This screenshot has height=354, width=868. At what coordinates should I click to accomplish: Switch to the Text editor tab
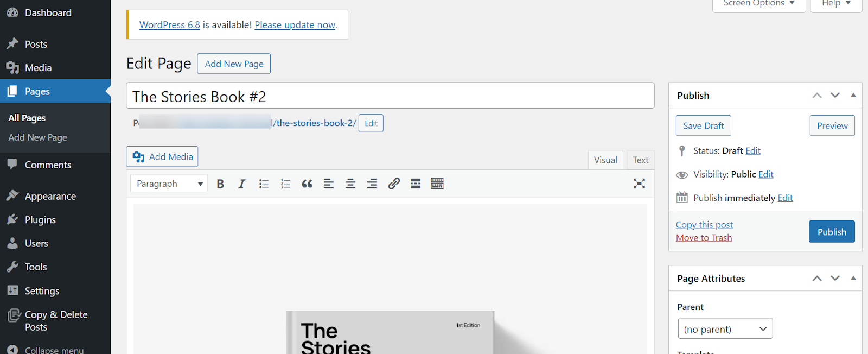click(641, 160)
